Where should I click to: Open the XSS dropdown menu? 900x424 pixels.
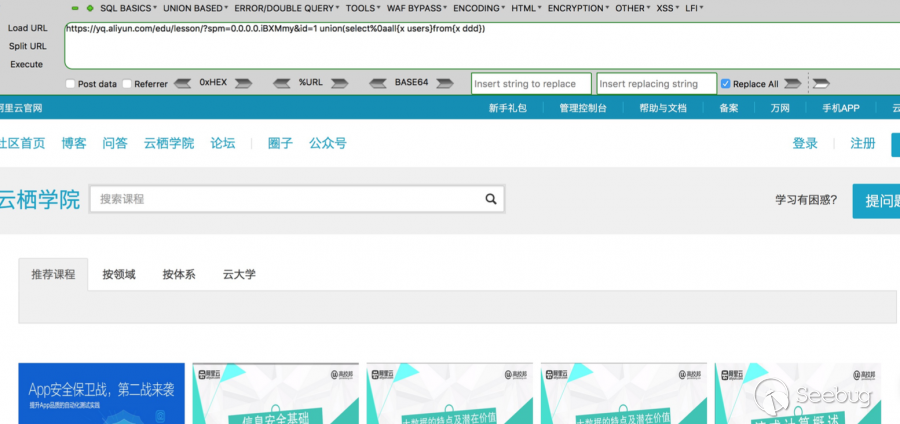(x=668, y=9)
